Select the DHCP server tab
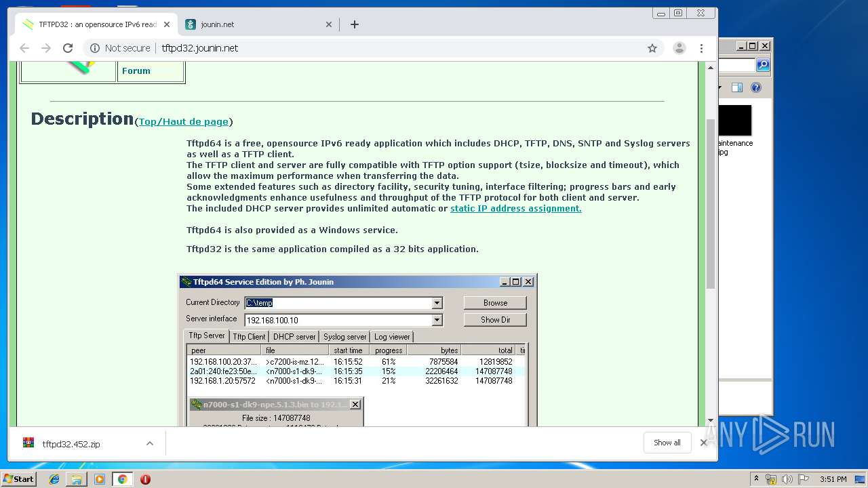This screenshot has width=868, height=488. (294, 336)
